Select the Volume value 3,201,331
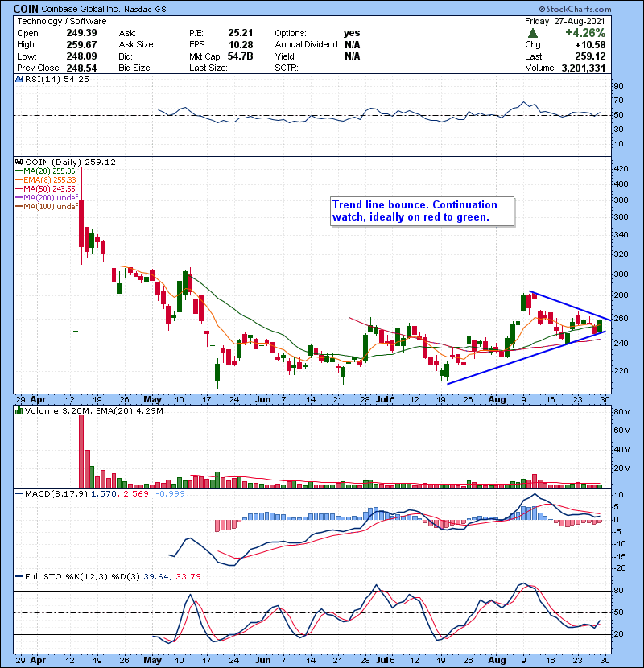 tap(584, 68)
